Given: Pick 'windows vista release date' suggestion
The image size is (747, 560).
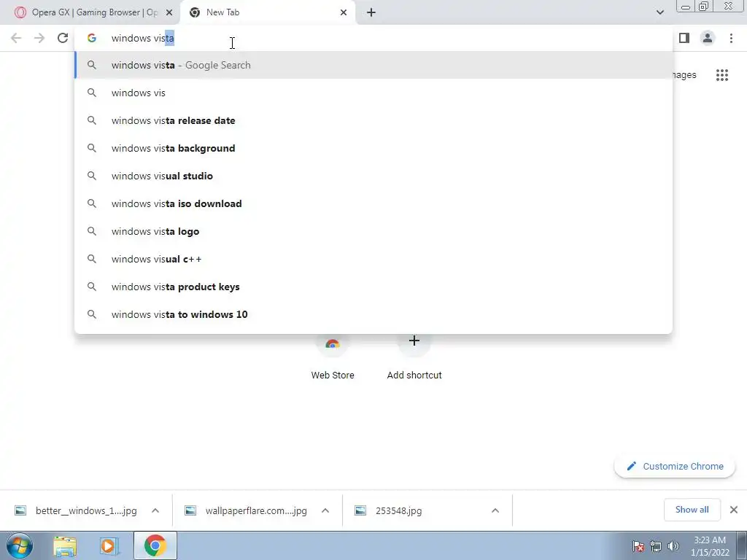Looking at the screenshot, I should (x=373, y=120).
